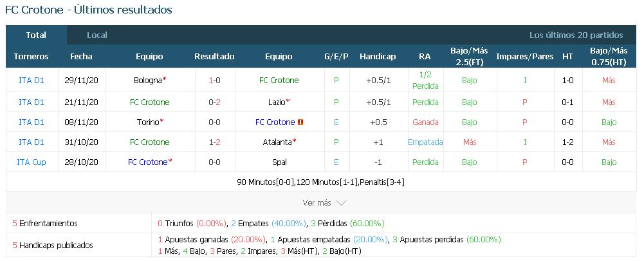Click the Handicap column header
644x261 pixels.
(x=378, y=57)
